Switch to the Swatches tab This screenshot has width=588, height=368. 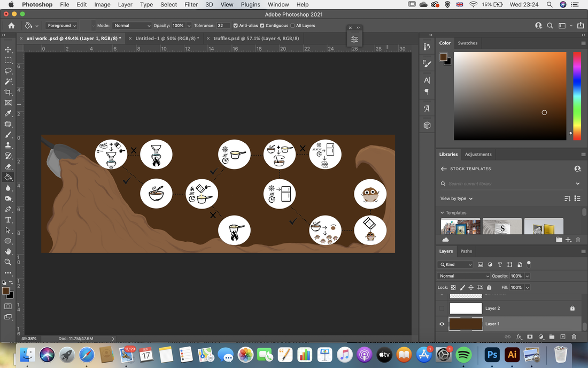(468, 43)
